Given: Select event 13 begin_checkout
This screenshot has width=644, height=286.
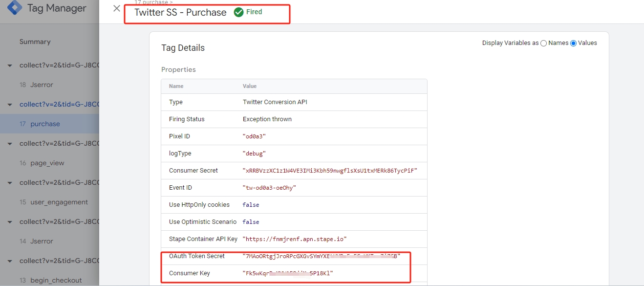Looking at the screenshot, I should pyautogui.click(x=49, y=280).
